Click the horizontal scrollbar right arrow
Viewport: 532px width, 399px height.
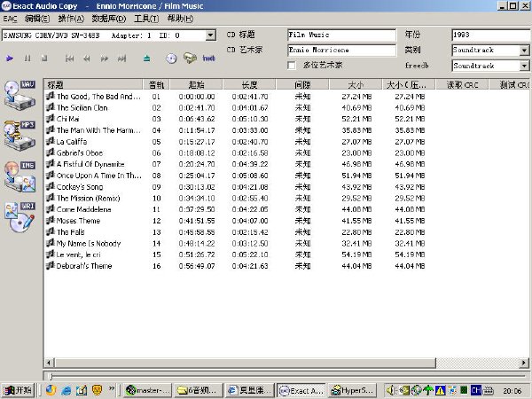[524, 363]
